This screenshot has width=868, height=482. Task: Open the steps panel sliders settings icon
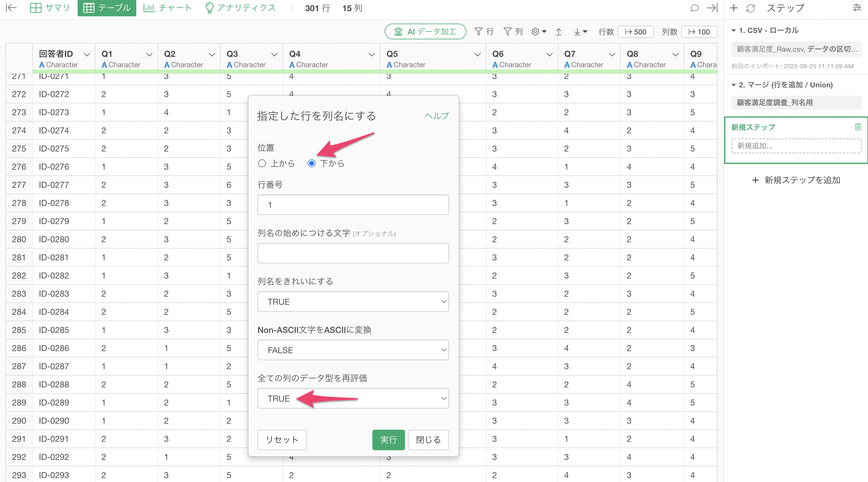click(857, 8)
